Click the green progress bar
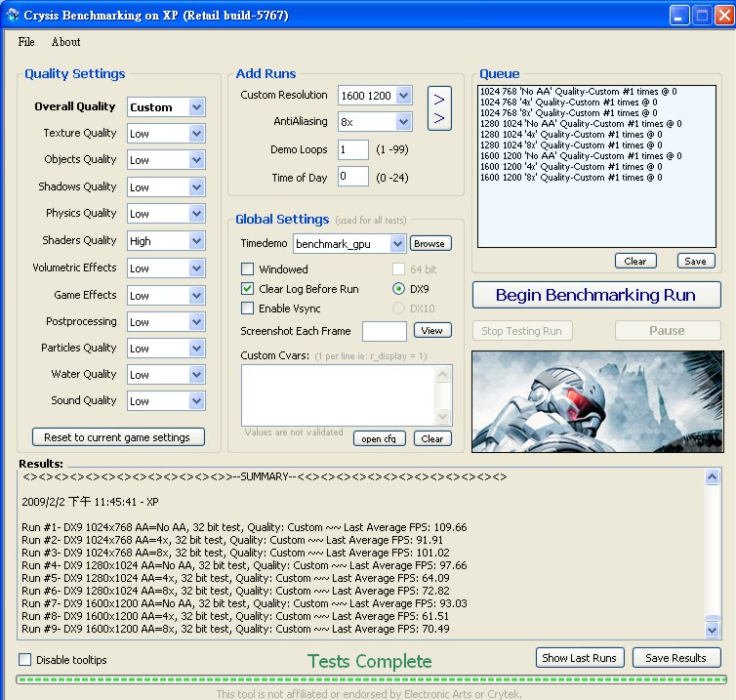The width and height of the screenshot is (736, 700). click(371, 679)
